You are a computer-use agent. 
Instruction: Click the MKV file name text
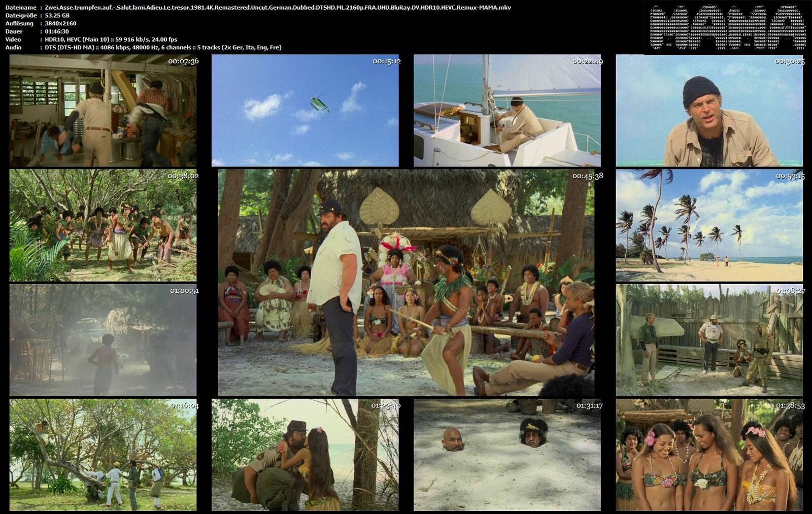tap(278, 8)
